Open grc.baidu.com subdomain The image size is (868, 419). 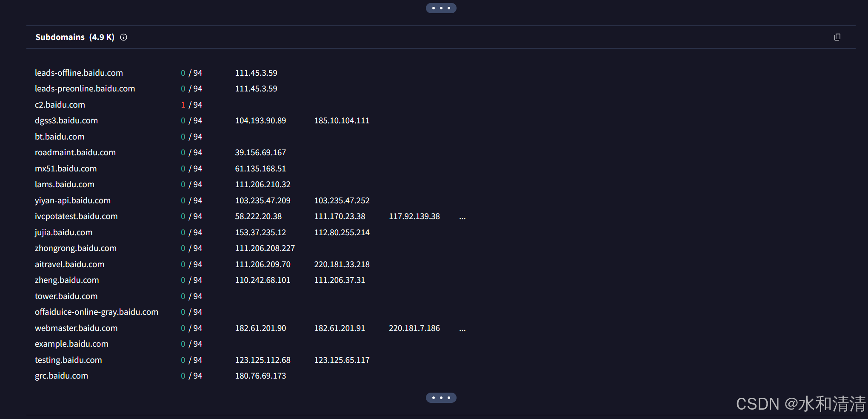coord(62,376)
